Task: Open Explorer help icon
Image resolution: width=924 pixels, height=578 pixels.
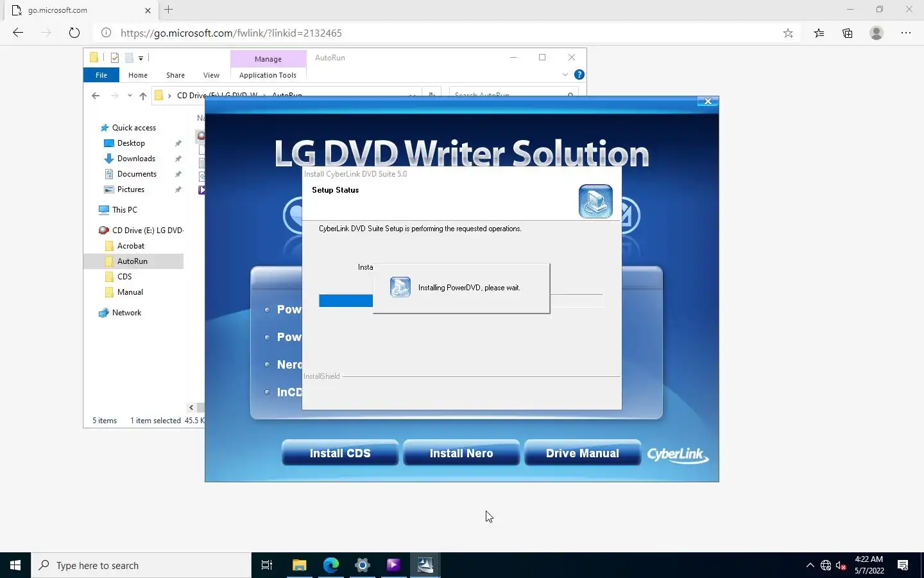Action: pyautogui.click(x=579, y=74)
